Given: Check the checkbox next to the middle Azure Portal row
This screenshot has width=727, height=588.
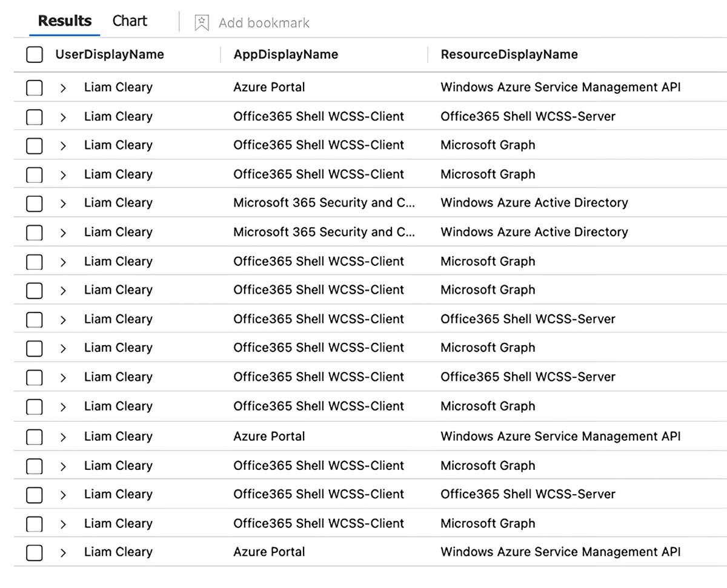Looking at the screenshot, I should [34, 437].
